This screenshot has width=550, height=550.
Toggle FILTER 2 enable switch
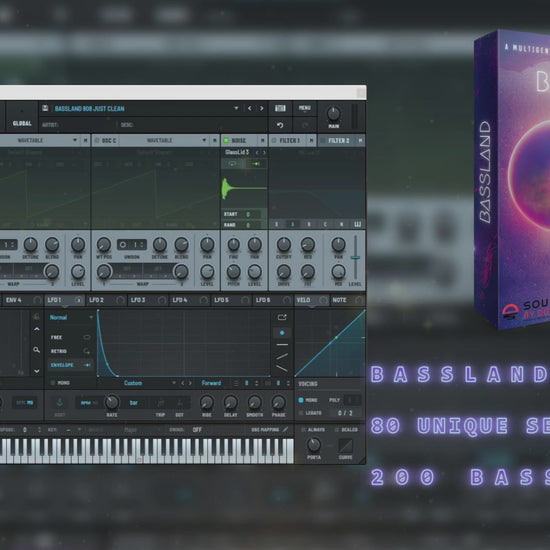pyautogui.click(x=323, y=141)
